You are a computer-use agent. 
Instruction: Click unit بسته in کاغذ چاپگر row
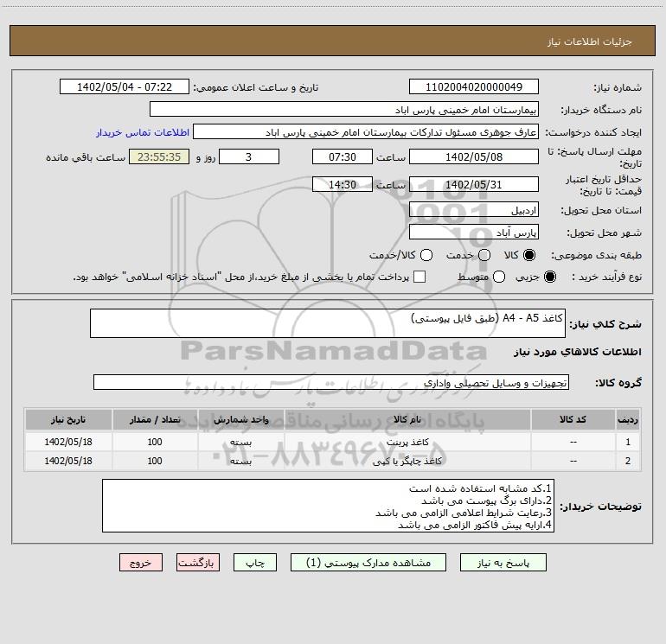240,461
